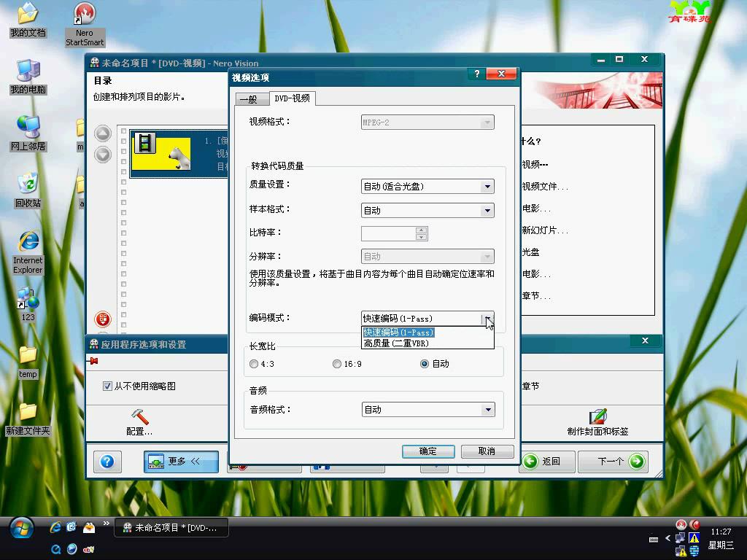Open the Windows Start orb
The image size is (747, 560).
(21, 529)
